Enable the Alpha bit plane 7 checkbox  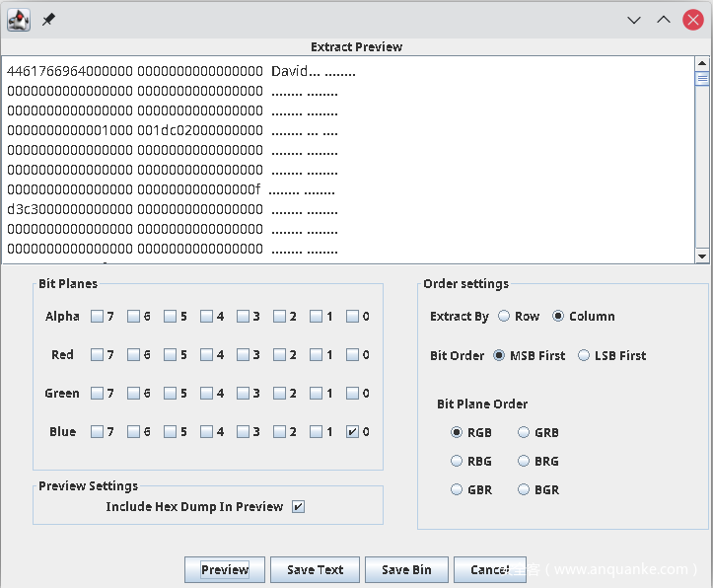98,317
